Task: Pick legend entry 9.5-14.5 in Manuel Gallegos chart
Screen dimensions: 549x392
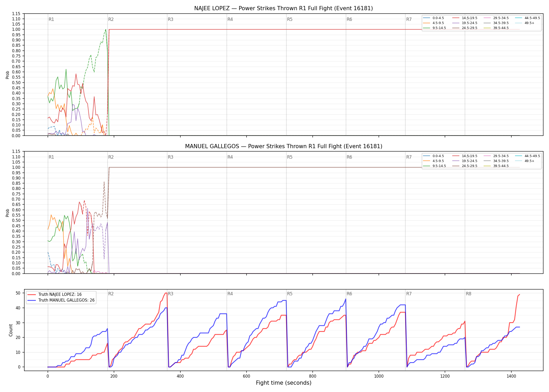Action: click(x=434, y=166)
